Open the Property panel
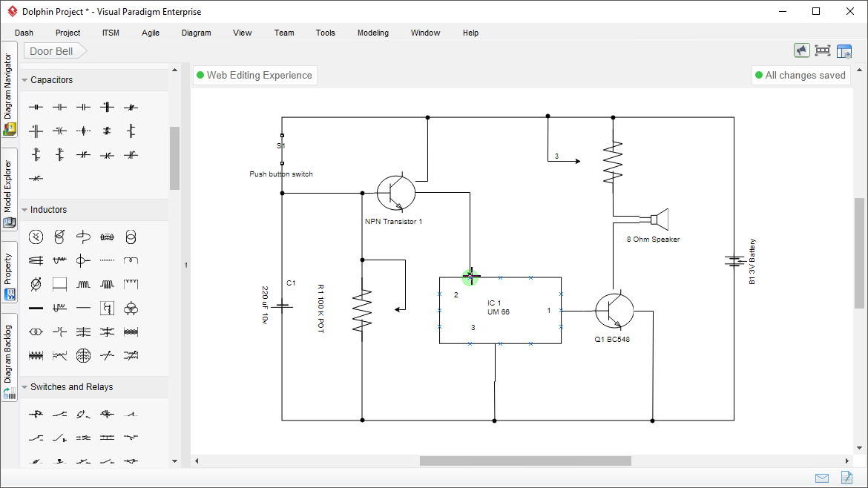The width and height of the screenshot is (868, 488). [9, 267]
